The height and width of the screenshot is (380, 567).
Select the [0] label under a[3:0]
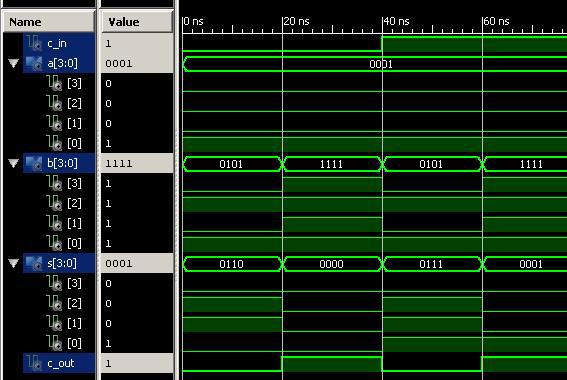pyautogui.click(x=74, y=144)
